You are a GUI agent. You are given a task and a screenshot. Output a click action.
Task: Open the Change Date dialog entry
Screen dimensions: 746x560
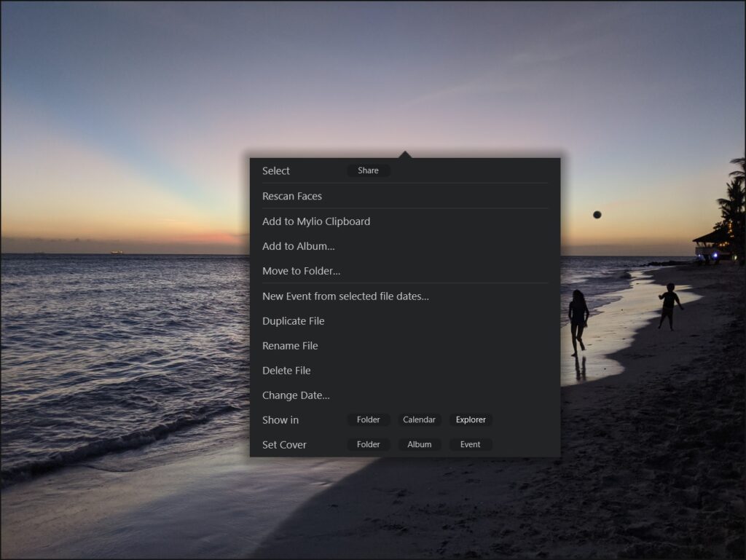296,395
